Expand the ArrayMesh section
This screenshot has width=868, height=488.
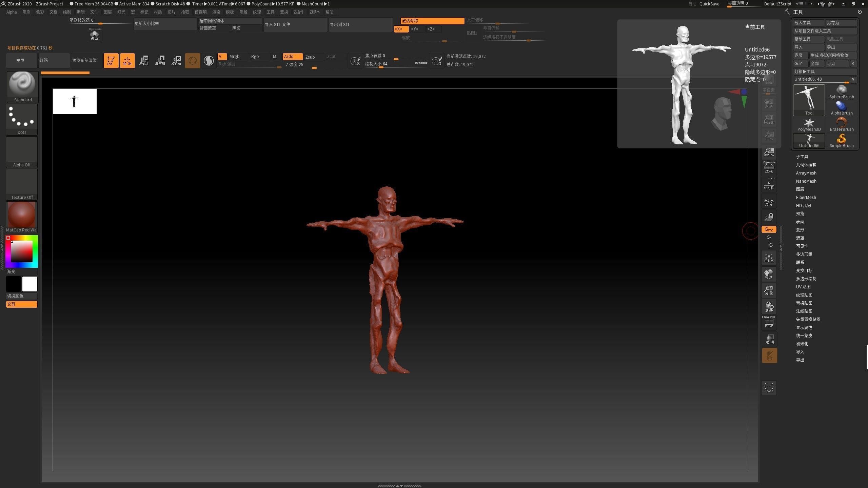pos(806,173)
